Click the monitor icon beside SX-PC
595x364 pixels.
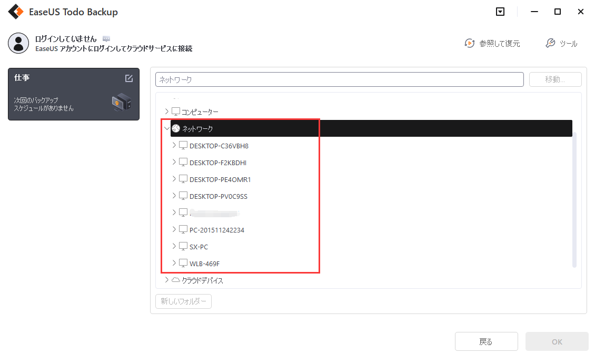click(183, 246)
